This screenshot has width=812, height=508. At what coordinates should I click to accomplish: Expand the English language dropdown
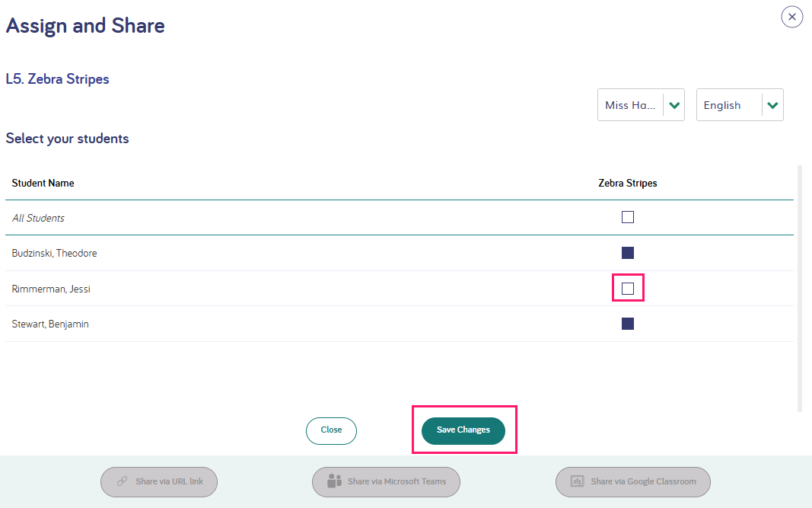pyautogui.click(x=740, y=104)
